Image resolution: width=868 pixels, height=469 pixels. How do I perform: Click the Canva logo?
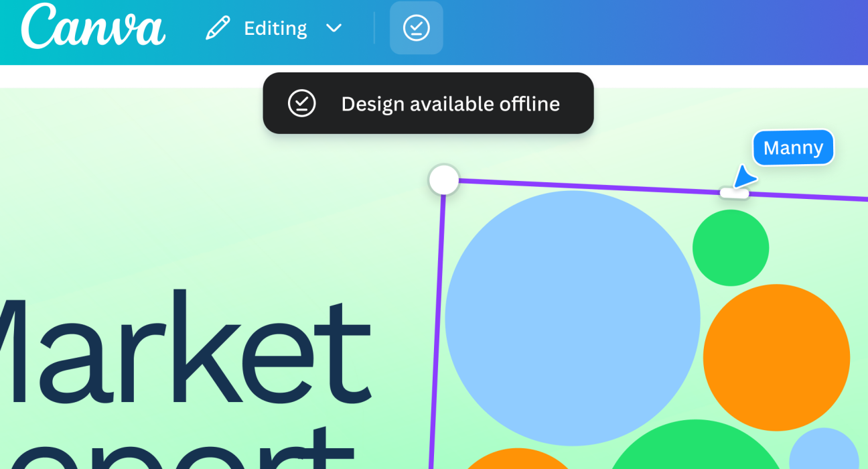pyautogui.click(x=93, y=26)
